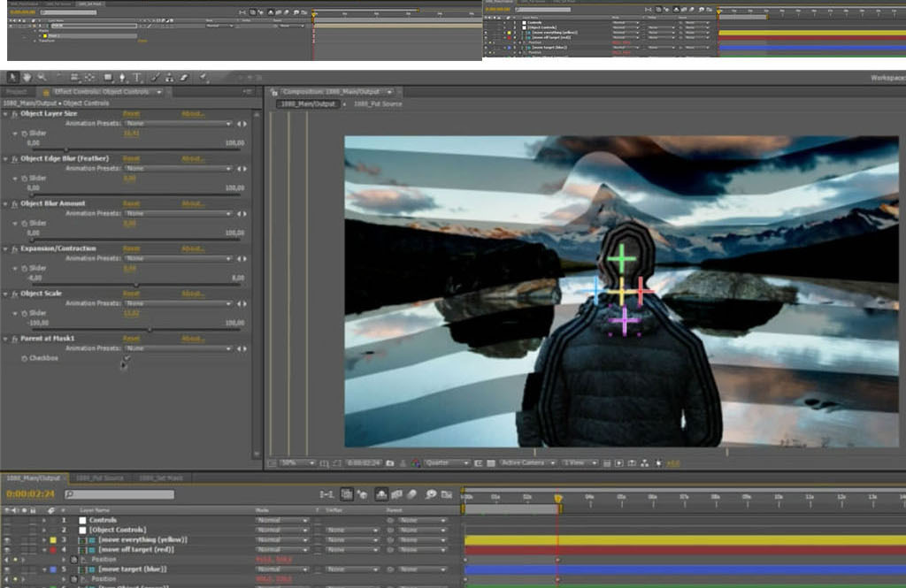Open Animation Presets dropdown for Object Scale
Image resolution: width=906 pixels, height=588 pixels.
point(177,303)
